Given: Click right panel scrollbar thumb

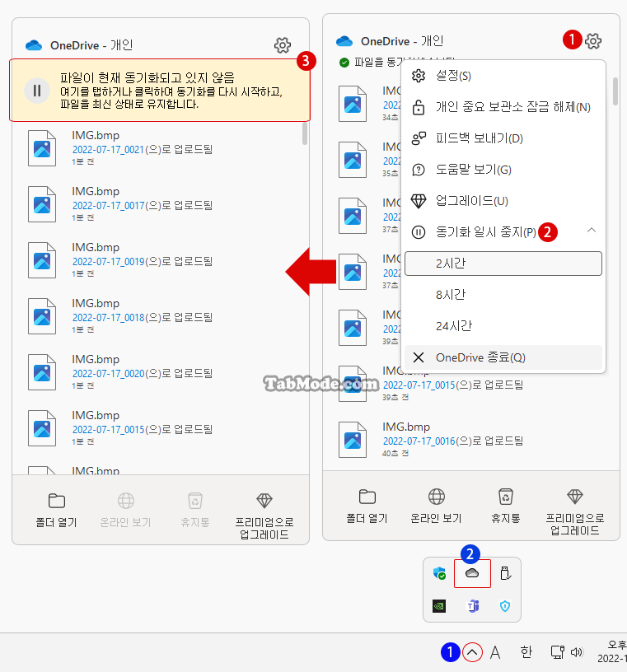Looking at the screenshot, I should tap(615, 91).
